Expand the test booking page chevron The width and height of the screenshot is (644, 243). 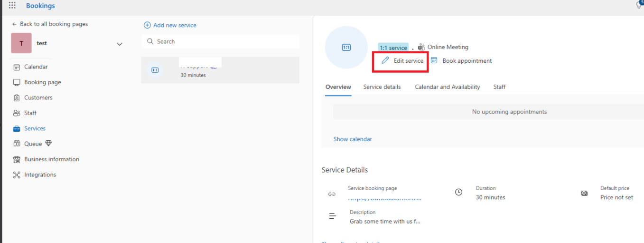(120, 44)
